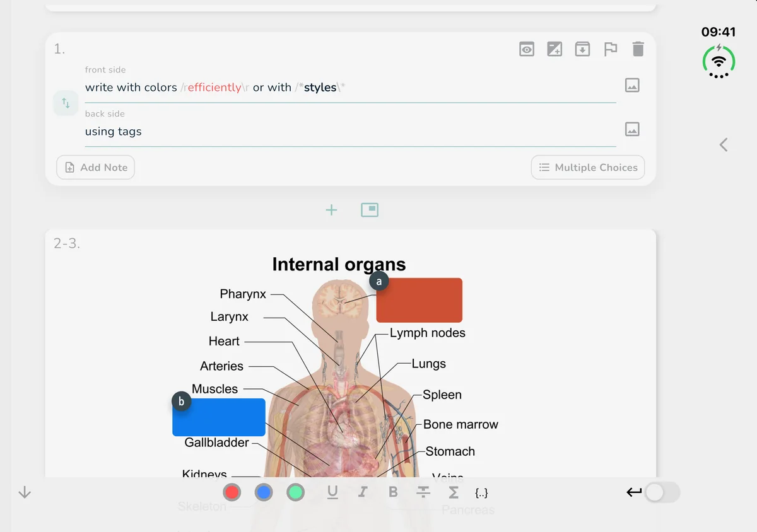Viewport: 757px width, 532px height.
Task: Select the green color tag
Action: click(x=295, y=492)
